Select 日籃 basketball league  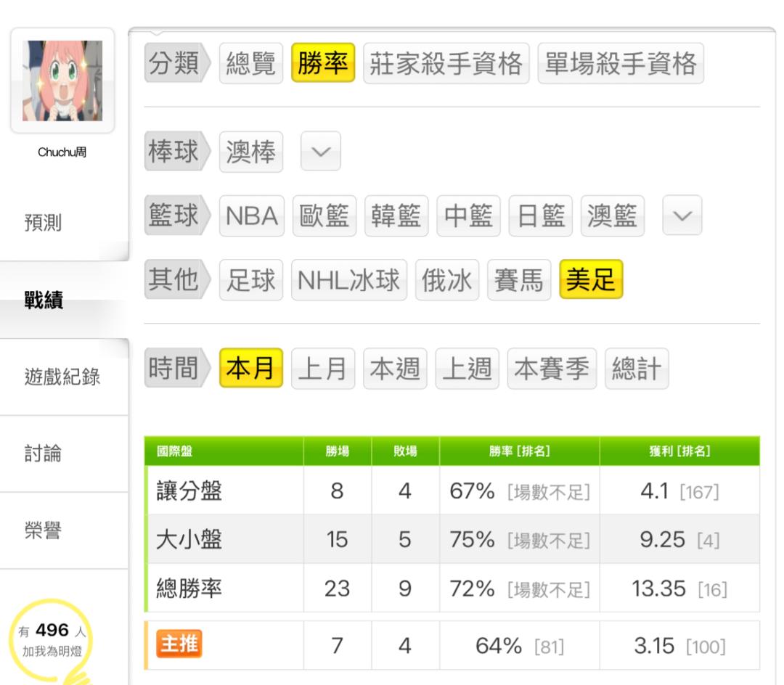pyautogui.click(x=541, y=216)
